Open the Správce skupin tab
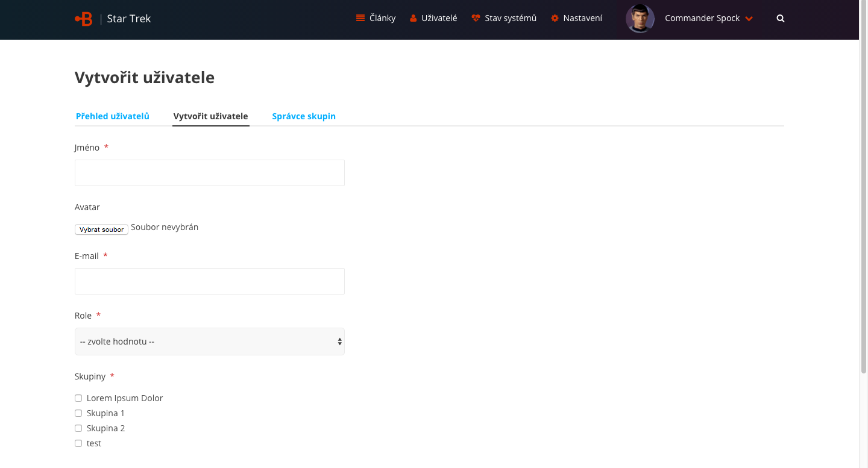 point(304,116)
